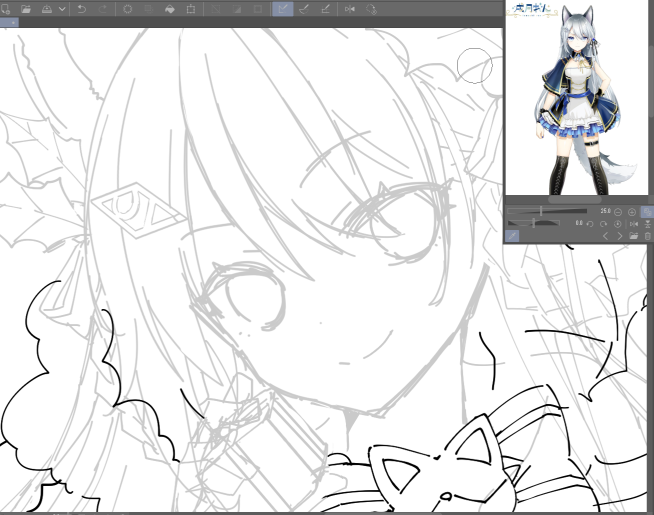
Task: Zoom out the Sub View image
Action: (x=619, y=212)
